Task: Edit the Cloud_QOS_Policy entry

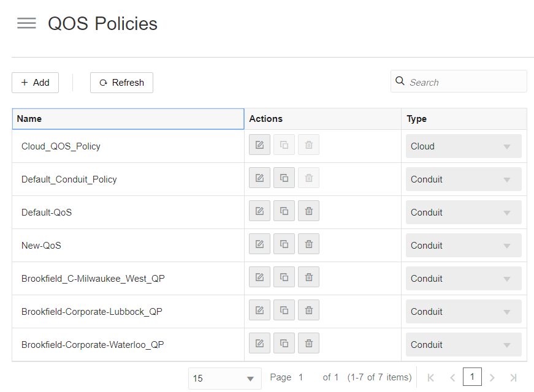Action: pyautogui.click(x=259, y=145)
